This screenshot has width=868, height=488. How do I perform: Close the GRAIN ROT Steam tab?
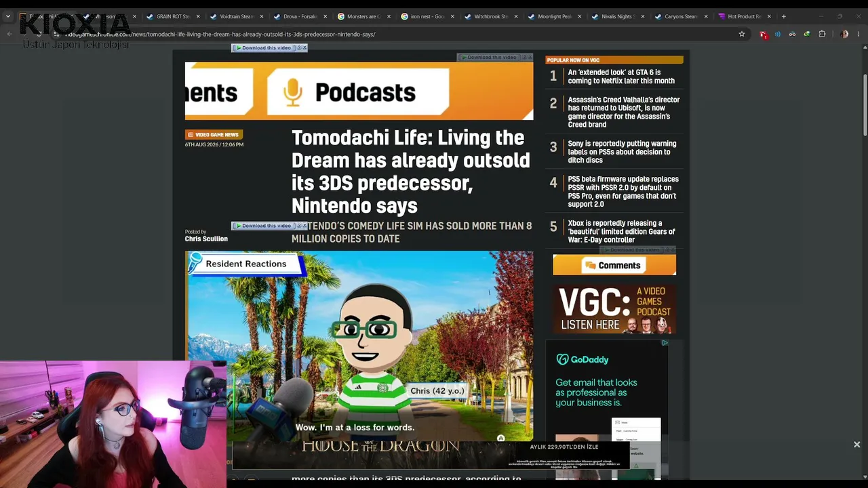[198, 16]
